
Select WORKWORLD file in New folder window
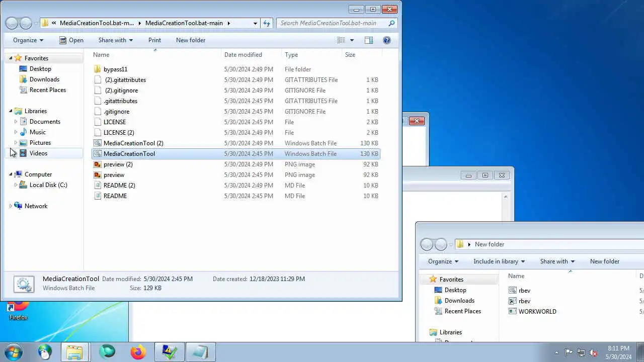click(x=537, y=311)
